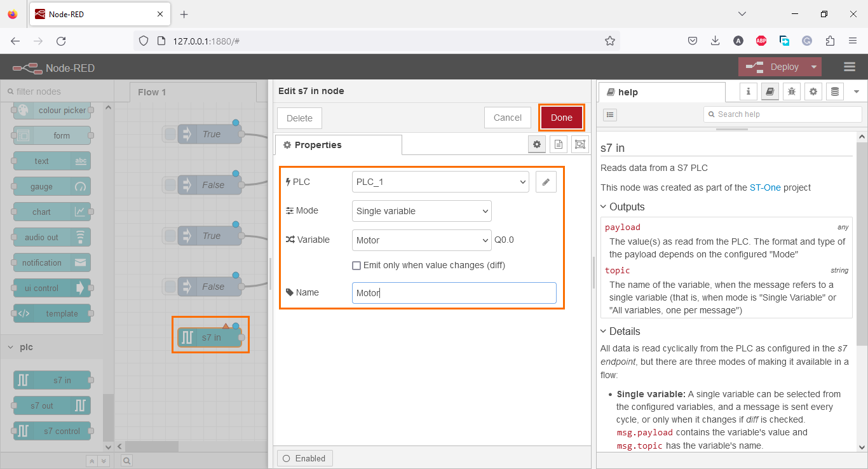The height and width of the screenshot is (469, 868).
Task: Open the Node-RED main menu
Action: click(850, 67)
